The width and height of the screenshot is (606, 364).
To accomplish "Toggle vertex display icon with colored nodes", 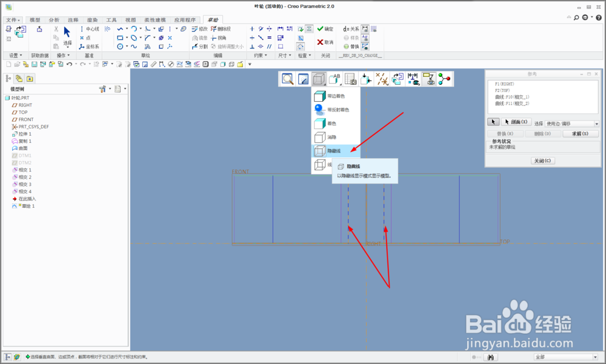I will (444, 79).
